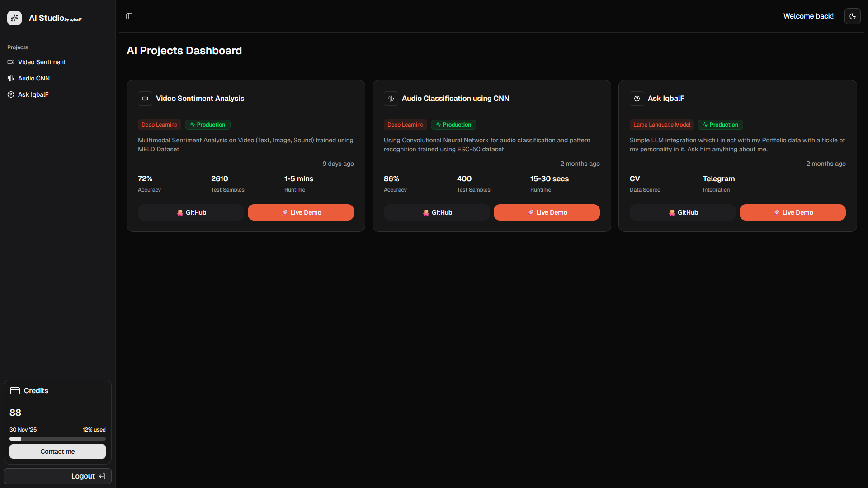Open GitHub for Audio Classification using CNN
Viewport: 868px width, 488px height.
[437, 212]
